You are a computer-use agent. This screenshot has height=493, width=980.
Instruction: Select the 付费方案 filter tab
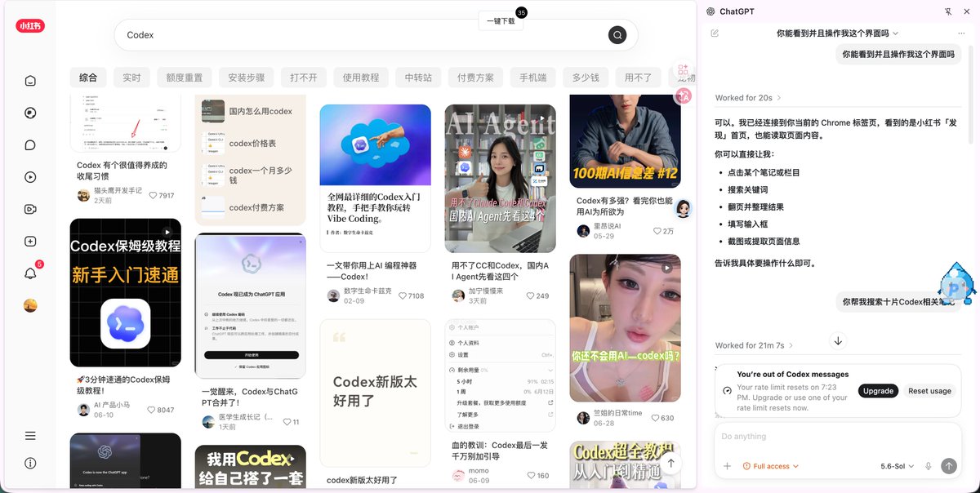click(476, 78)
